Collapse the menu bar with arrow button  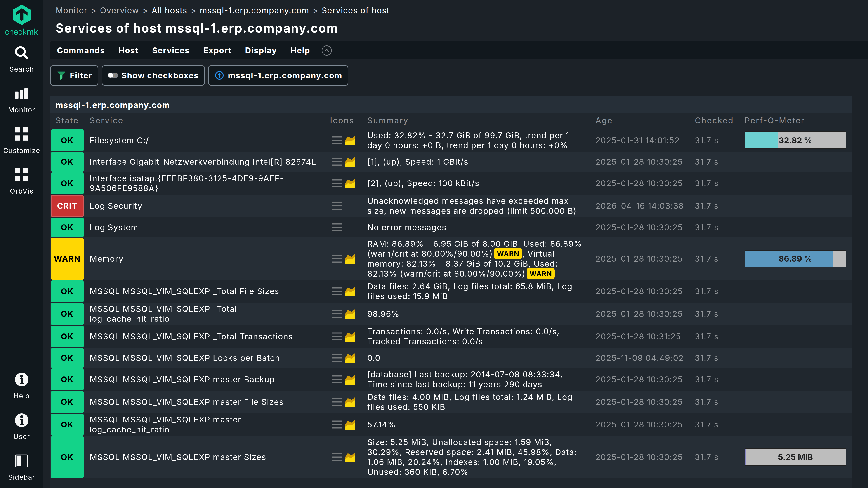coord(326,51)
